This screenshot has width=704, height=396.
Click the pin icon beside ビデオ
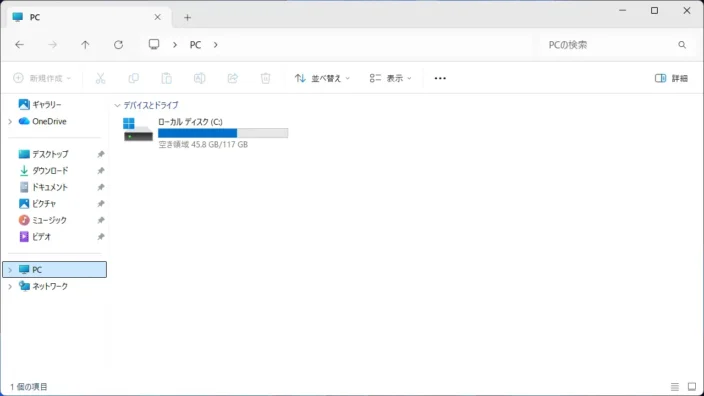tap(101, 237)
